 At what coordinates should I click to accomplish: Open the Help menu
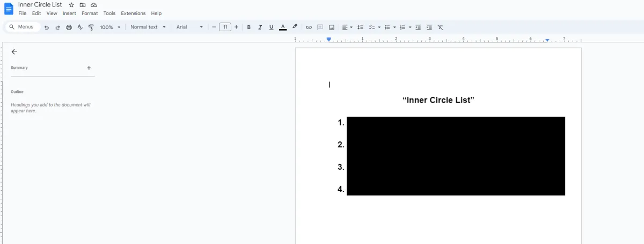click(x=156, y=13)
